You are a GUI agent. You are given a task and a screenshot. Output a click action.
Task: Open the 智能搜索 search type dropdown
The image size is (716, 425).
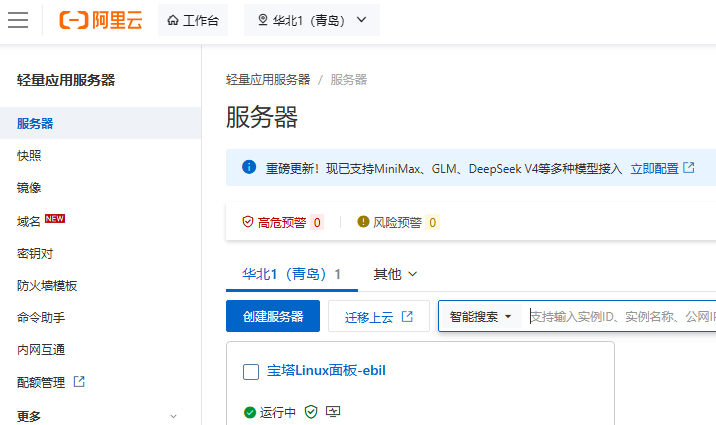[480, 316]
